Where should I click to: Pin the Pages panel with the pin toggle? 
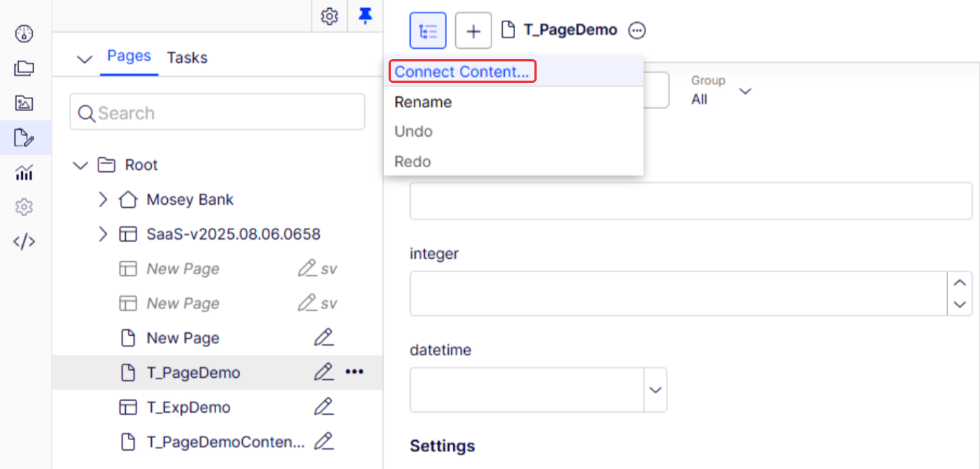[365, 16]
